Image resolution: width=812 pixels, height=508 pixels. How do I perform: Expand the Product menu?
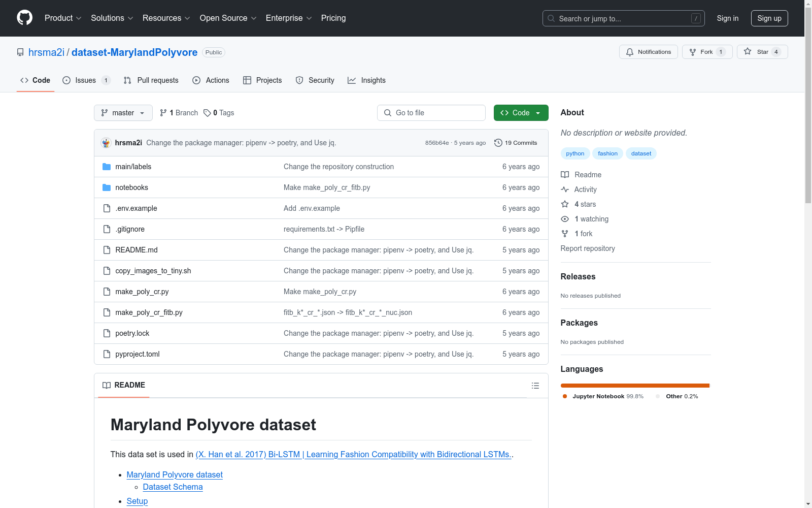pos(63,18)
